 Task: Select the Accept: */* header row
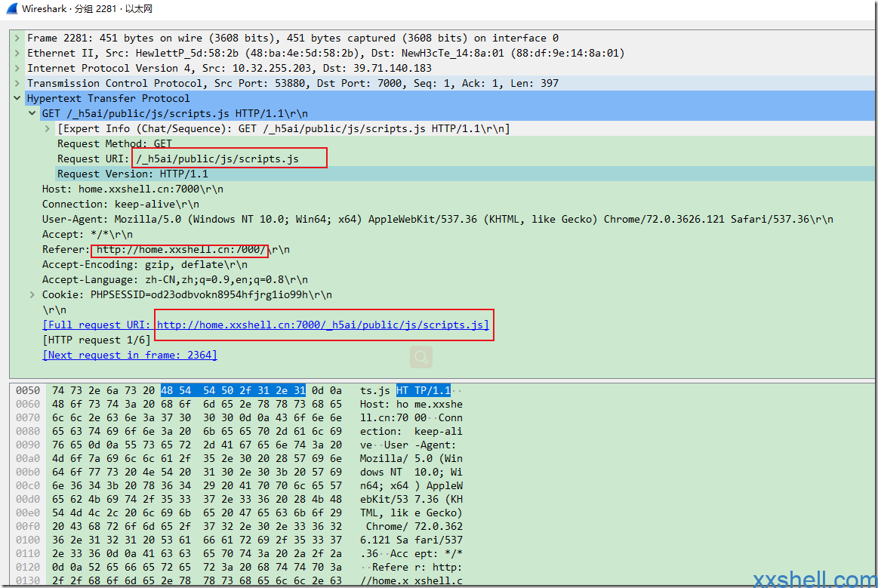(88, 235)
